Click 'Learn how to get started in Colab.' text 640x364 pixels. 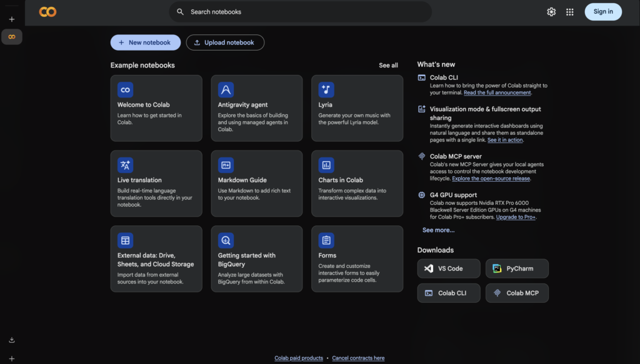click(x=149, y=119)
